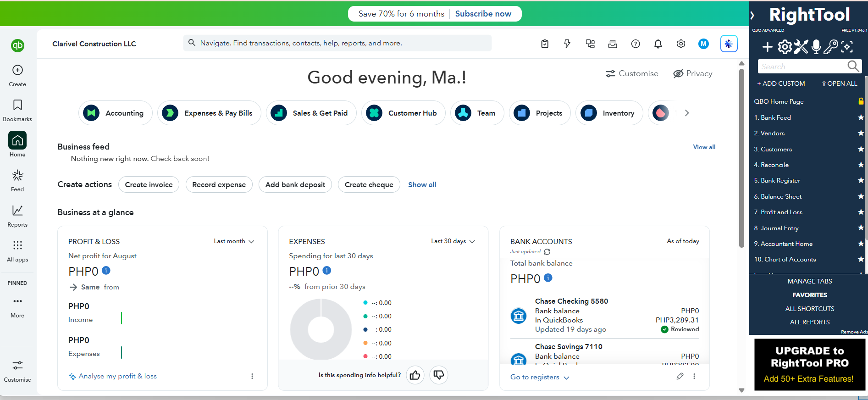The width and height of the screenshot is (868, 400).
Task: Click the main page vertical scrollbar
Action: (741, 158)
